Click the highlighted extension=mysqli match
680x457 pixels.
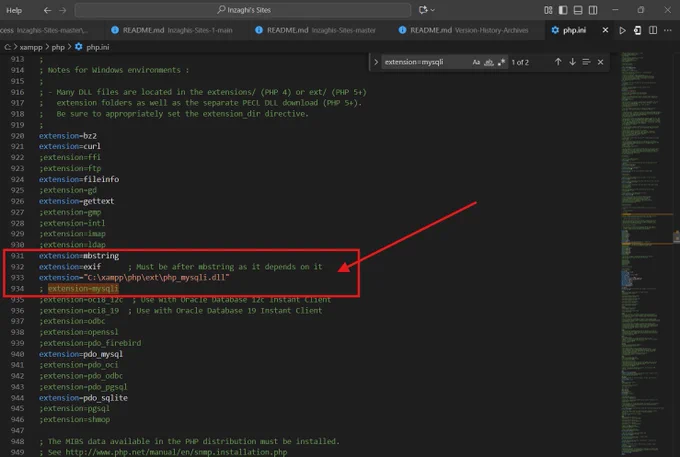coord(83,288)
